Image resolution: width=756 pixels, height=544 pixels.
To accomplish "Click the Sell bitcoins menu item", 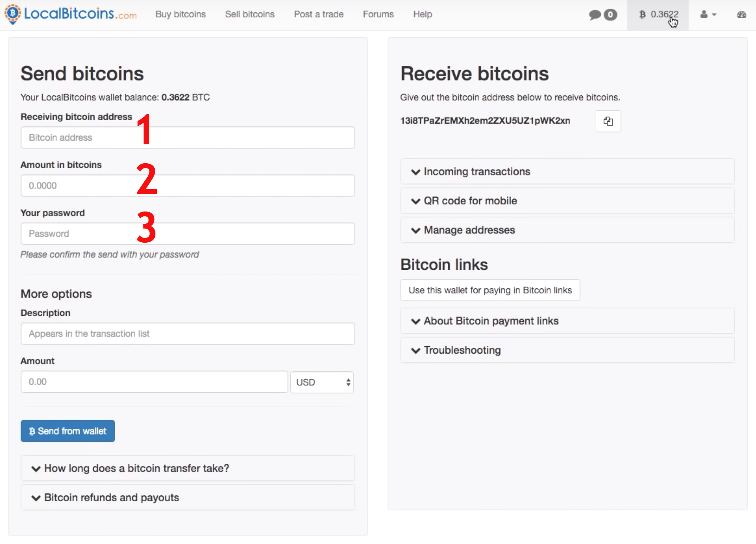I will point(249,14).
